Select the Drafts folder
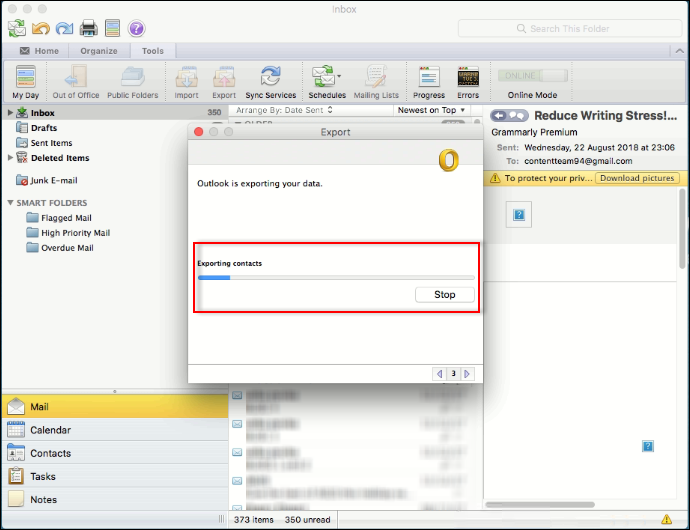This screenshot has width=690, height=530. (x=44, y=128)
